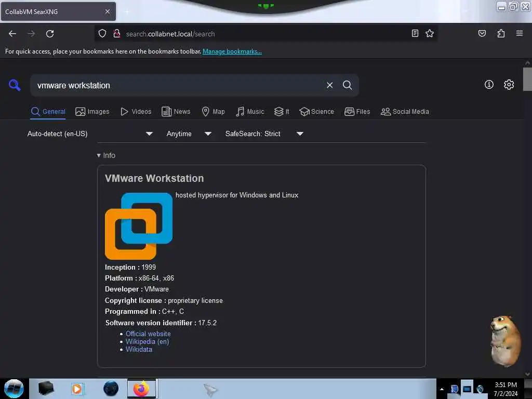Close the CollabVM SearXNG tab
Viewport: 532px width, 399px height.
(x=107, y=11)
